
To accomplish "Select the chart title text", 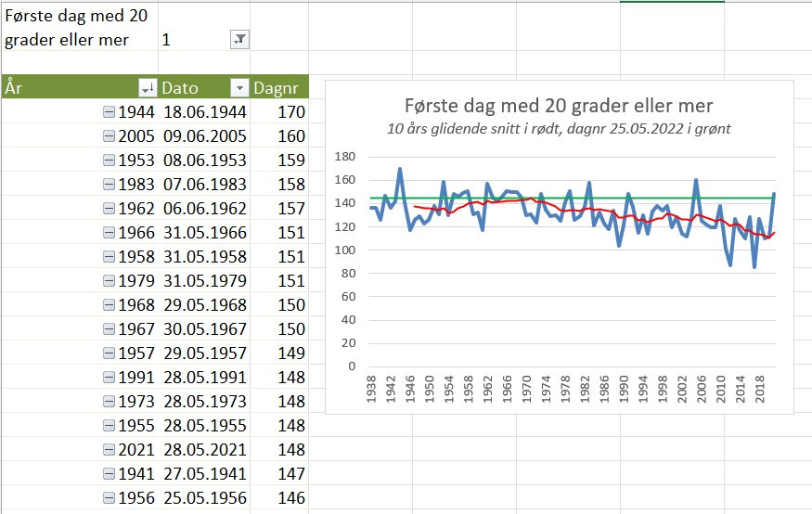I will (x=559, y=106).
